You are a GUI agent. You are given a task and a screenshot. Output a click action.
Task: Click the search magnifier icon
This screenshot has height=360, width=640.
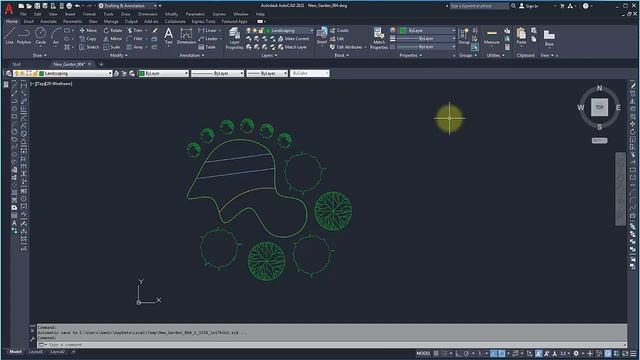513,6
